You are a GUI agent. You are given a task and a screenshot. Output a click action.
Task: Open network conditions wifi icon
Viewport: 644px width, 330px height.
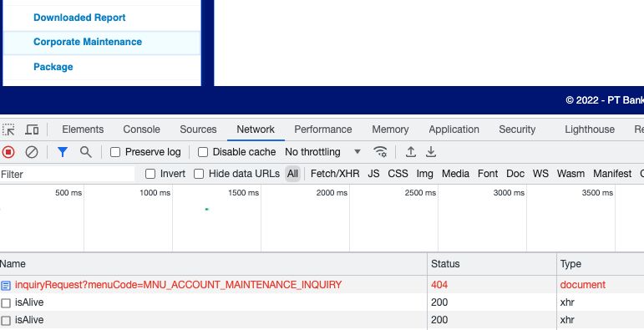[380, 152]
